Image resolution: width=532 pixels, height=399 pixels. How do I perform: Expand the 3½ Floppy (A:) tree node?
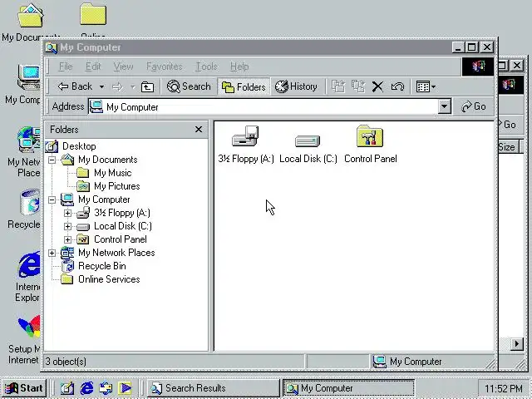pos(67,213)
